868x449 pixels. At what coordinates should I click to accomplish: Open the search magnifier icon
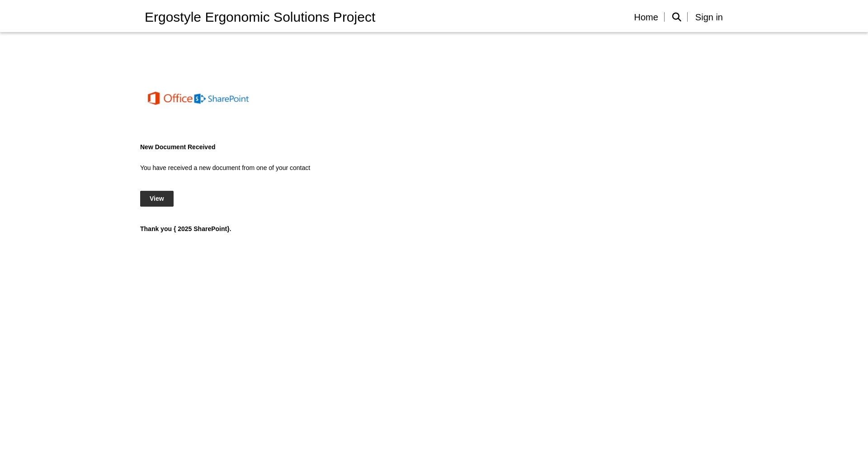[x=676, y=17]
